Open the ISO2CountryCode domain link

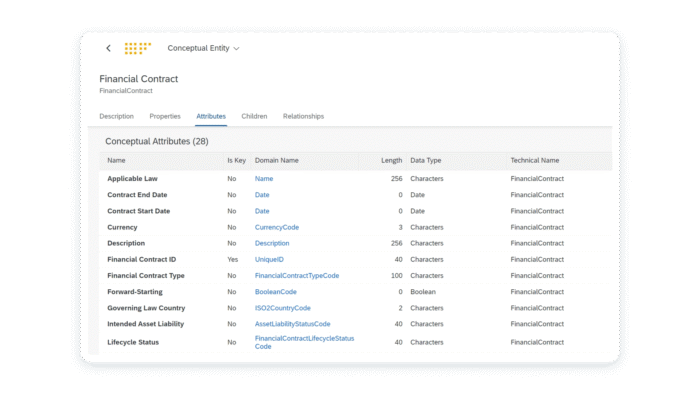(x=283, y=308)
